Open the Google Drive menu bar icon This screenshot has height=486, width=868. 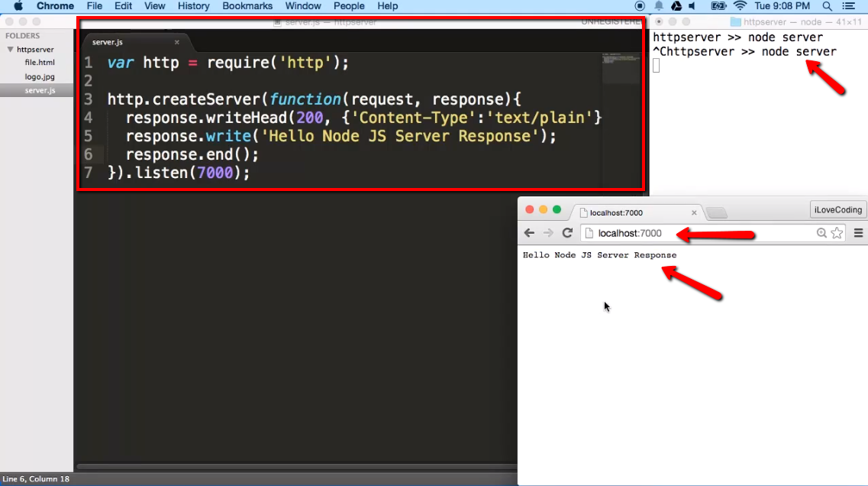coord(676,6)
